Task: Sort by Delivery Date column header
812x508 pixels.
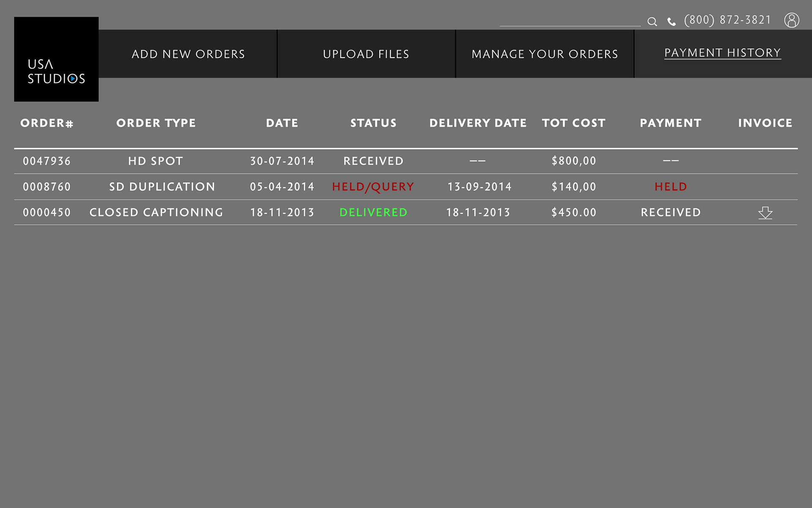Action: 478,123
